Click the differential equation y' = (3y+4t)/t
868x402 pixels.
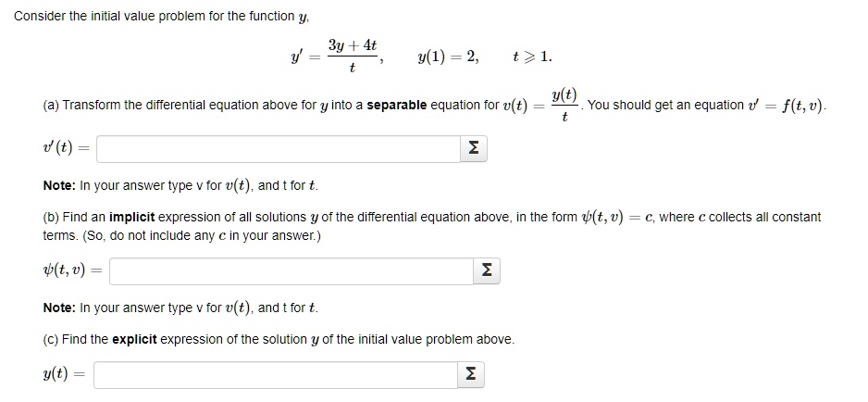coord(337,57)
